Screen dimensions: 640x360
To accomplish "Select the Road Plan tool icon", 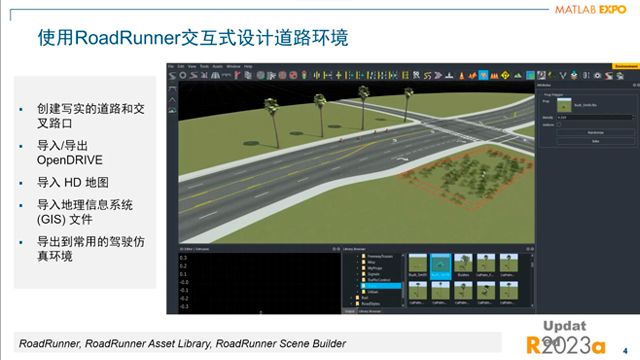I will click(172, 76).
